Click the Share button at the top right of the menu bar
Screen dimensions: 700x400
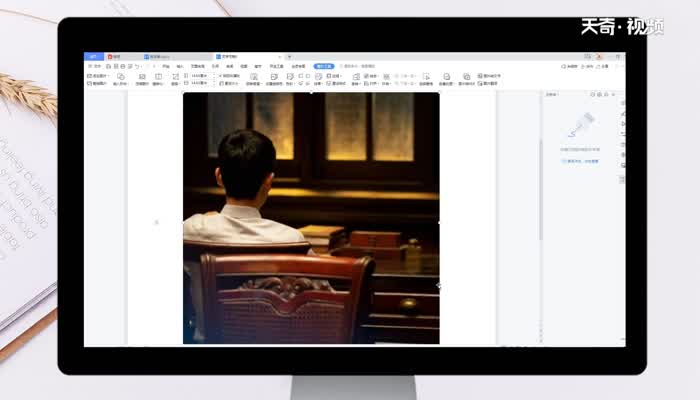(603, 66)
